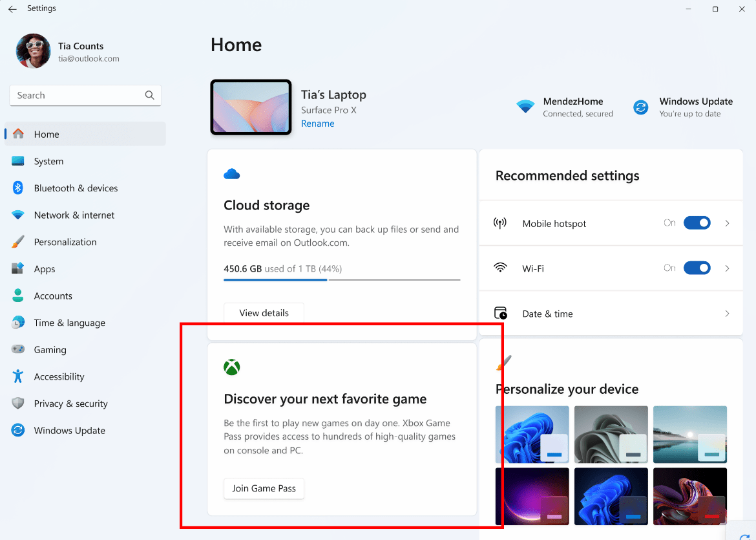Turn off the Wi-Fi toggle
The image size is (756, 540).
point(697,268)
